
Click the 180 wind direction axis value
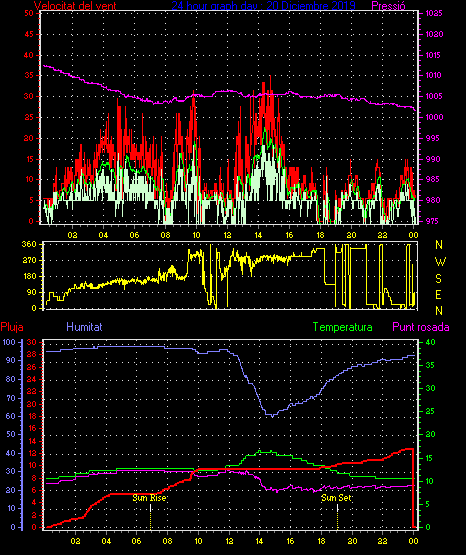click(x=29, y=276)
